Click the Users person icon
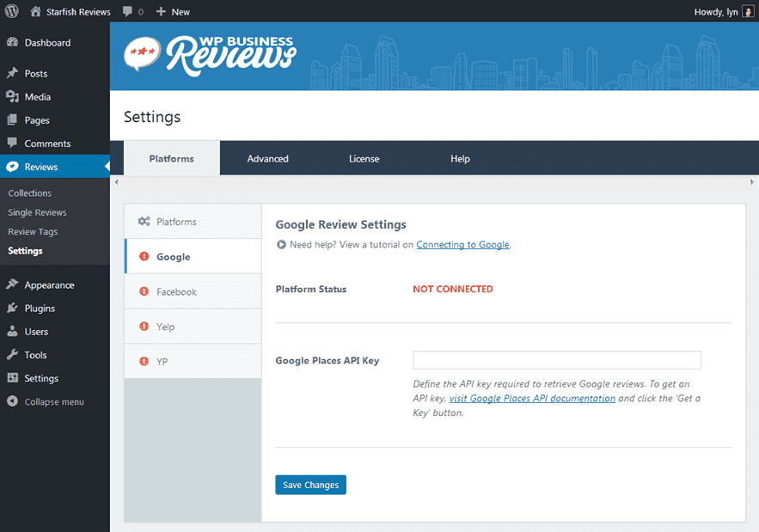The width and height of the screenshot is (759, 532). 13,331
